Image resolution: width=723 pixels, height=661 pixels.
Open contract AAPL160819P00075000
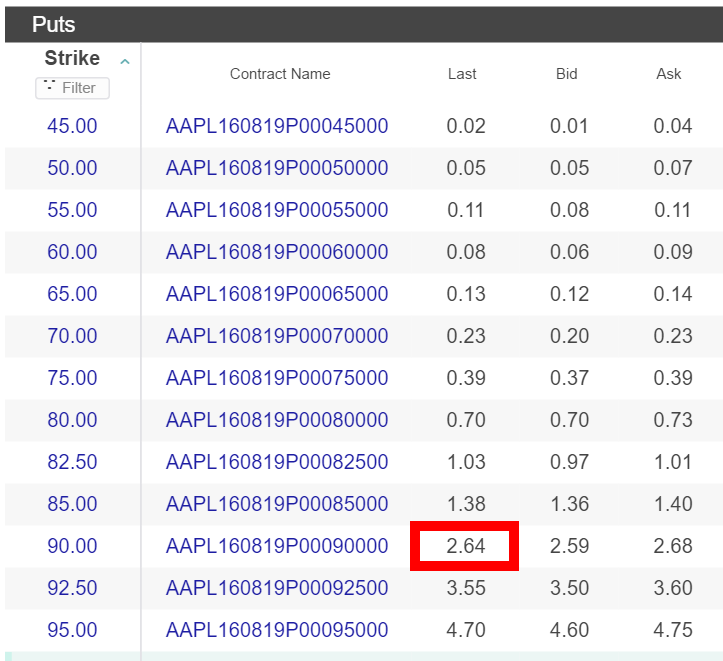tap(277, 378)
